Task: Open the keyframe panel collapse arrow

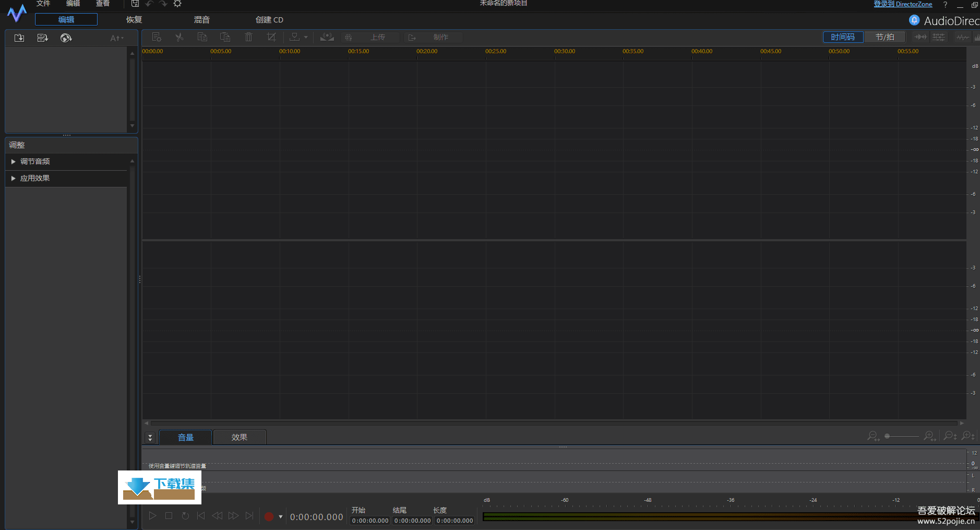Action: coord(150,438)
